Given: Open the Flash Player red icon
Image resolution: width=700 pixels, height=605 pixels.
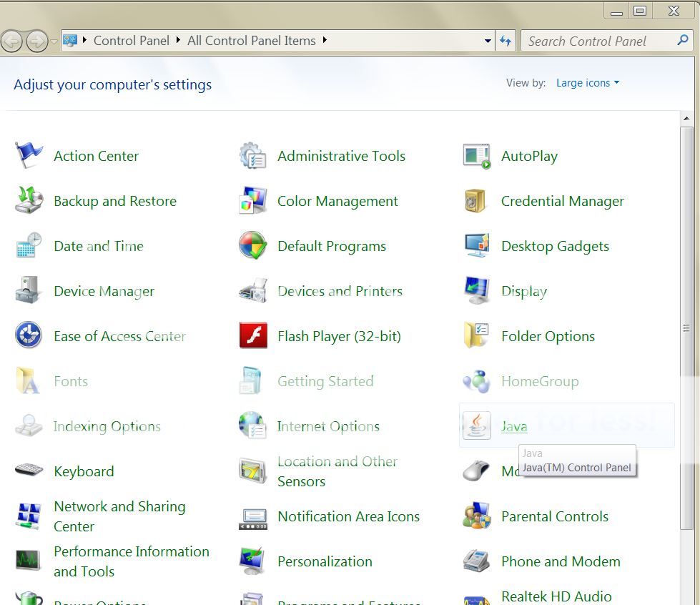Looking at the screenshot, I should pyautogui.click(x=253, y=335).
